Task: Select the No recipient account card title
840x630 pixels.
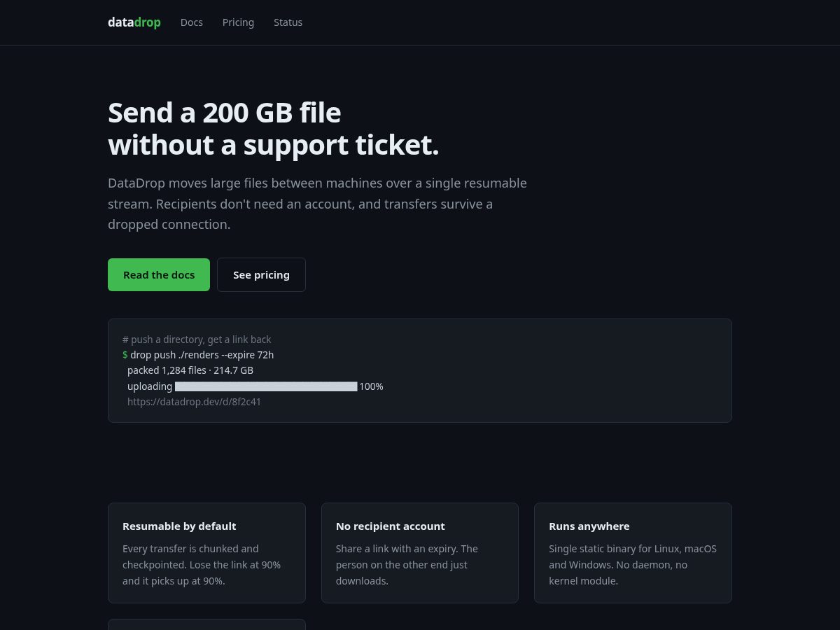Action: 390,526
